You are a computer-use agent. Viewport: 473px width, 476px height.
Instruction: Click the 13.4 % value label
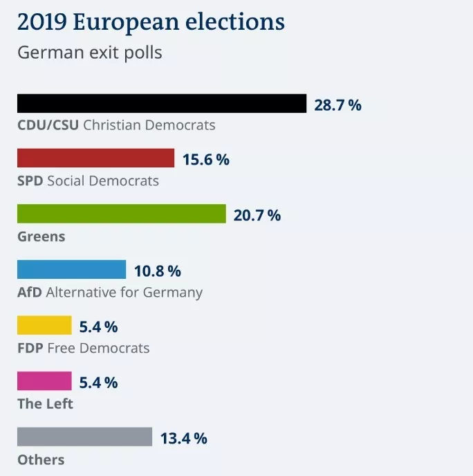click(x=184, y=439)
